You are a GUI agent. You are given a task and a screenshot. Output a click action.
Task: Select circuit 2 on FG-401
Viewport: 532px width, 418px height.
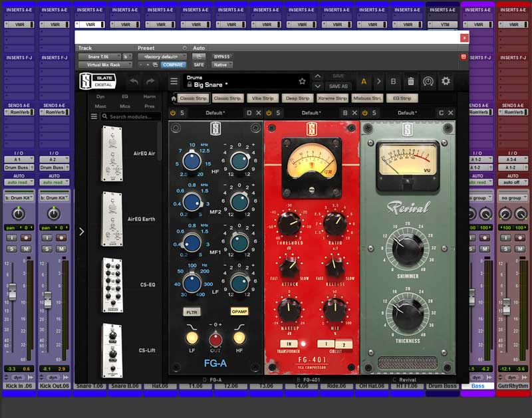point(344,344)
